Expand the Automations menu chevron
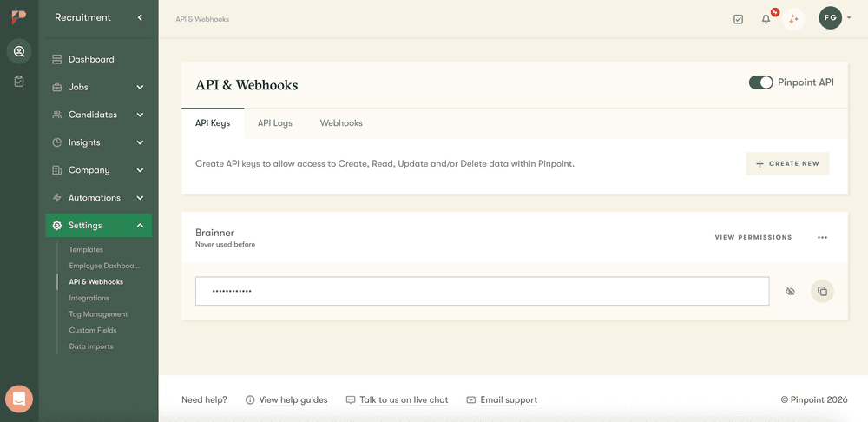Image resolution: width=868 pixels, height=422 pixels. click(x=140, y=198)
